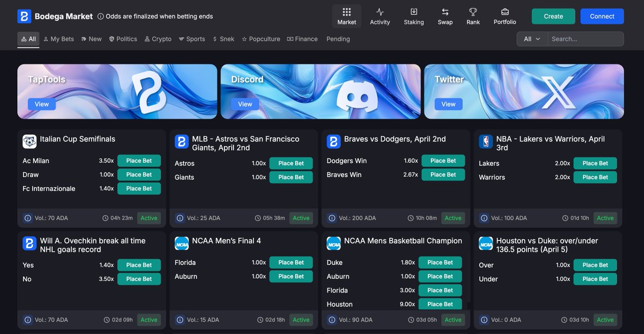This screenshot has height=334, width=644.
Task: Place Bet on Dodgers Win
Action: tap(443, 161)
